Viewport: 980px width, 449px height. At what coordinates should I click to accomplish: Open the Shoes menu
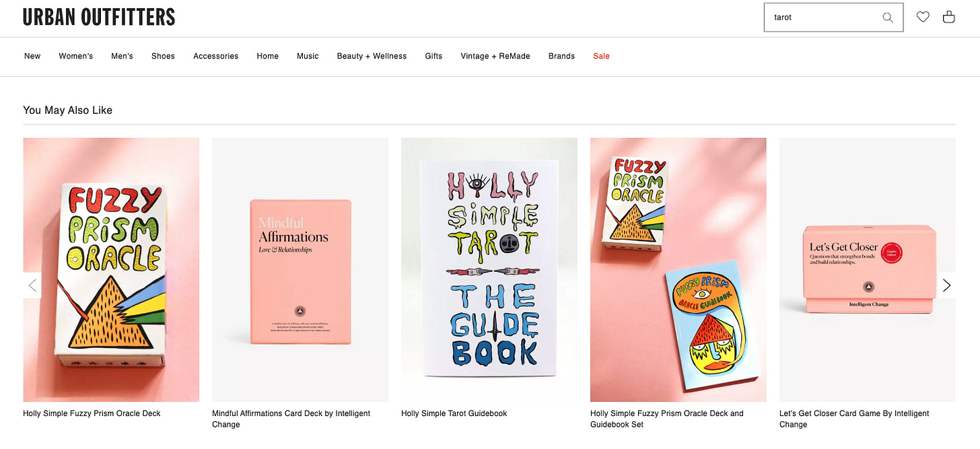point(163,56)
